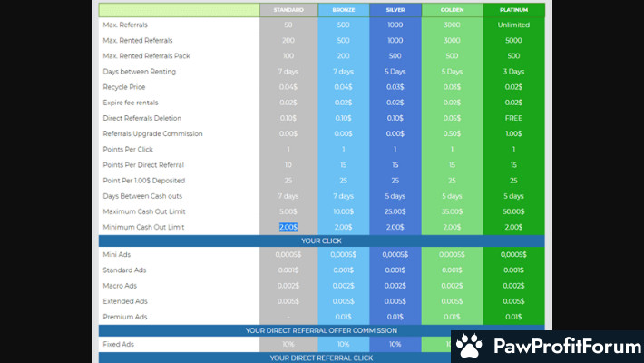This screenshot has height=363, width=644.
Task: Click the 0.50$ Golden upgrade commission cell
Action: pos(452,134)
